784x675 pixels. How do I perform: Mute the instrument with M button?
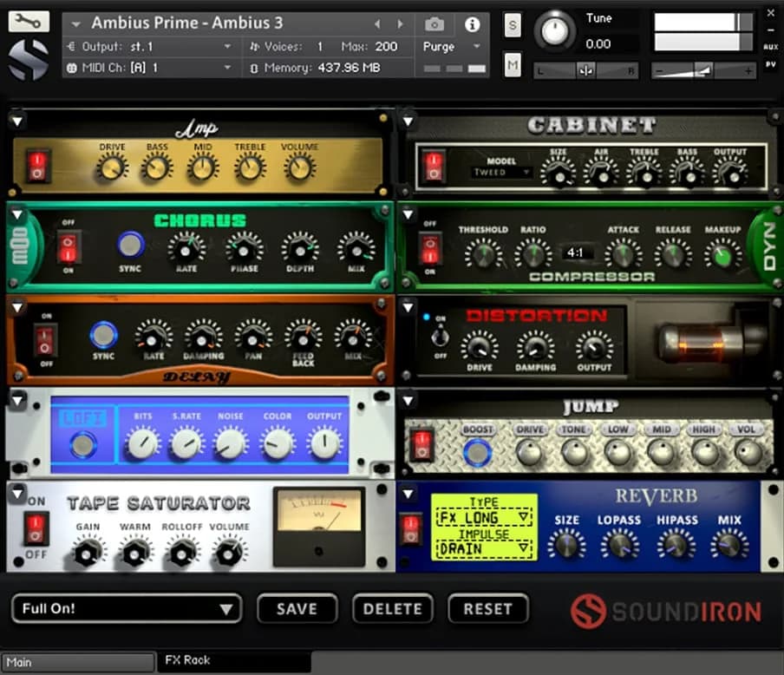(513, 64)
